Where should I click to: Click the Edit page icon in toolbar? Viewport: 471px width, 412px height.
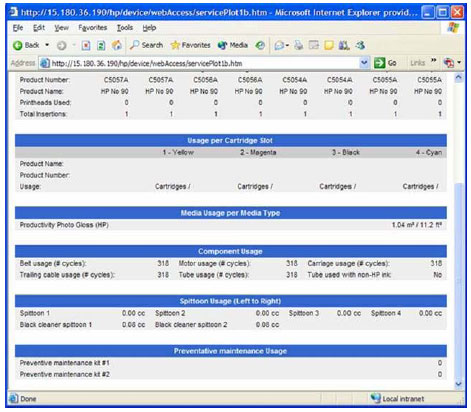pos(314,45)
